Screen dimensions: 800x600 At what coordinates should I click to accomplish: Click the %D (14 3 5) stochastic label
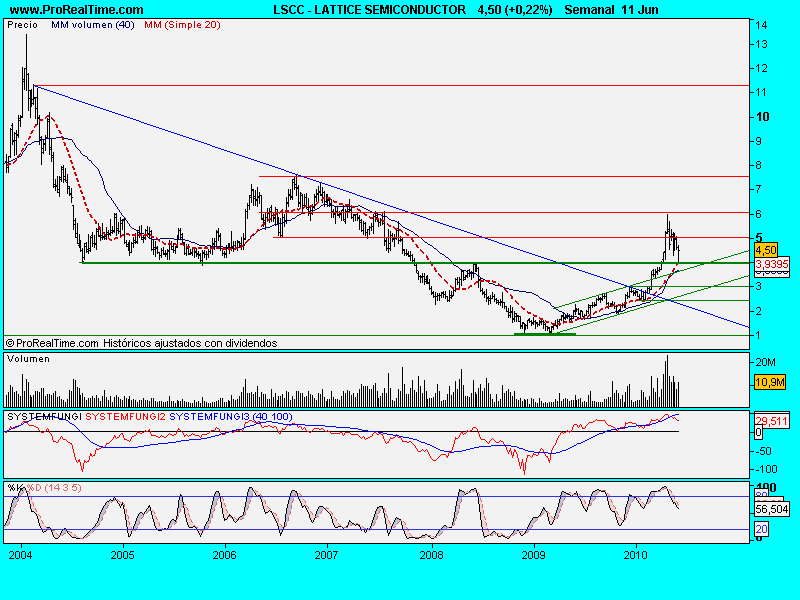pyautogui.click(x=54, y=487)
